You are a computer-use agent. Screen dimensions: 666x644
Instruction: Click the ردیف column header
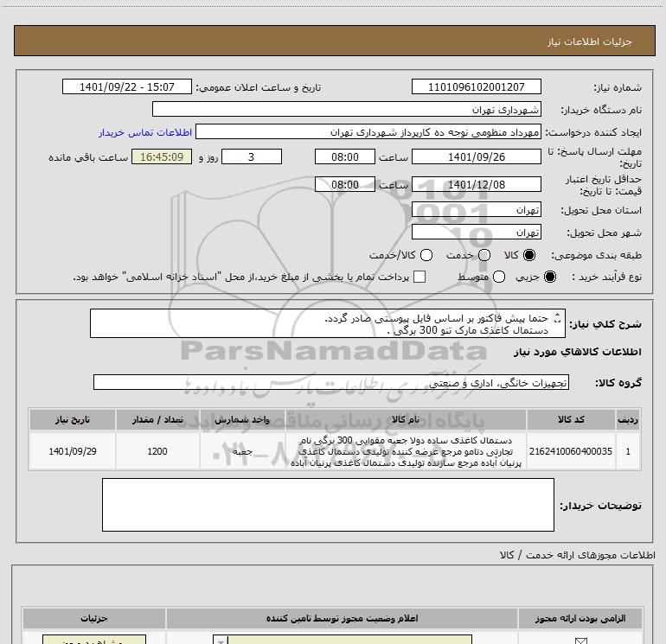tap(628, 419)
